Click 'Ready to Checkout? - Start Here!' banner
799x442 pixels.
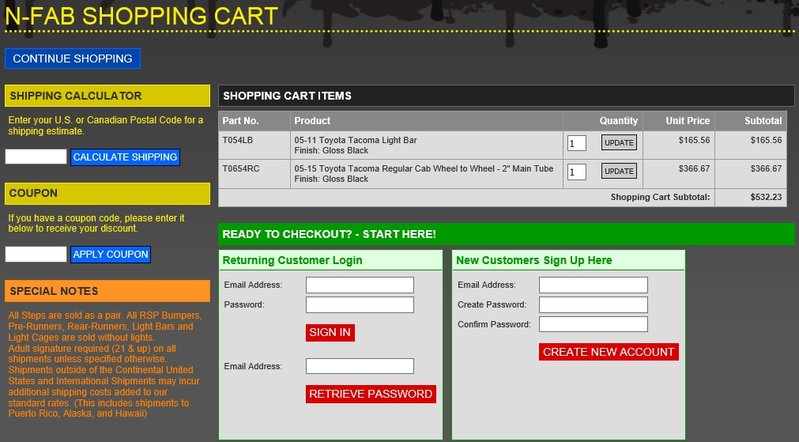pos(506,234)
